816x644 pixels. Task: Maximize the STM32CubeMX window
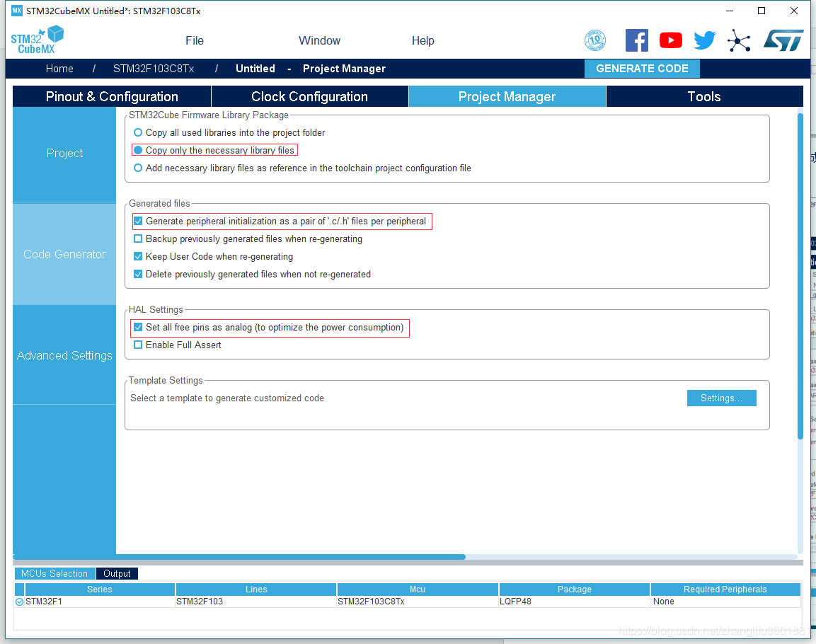[762, 11]
